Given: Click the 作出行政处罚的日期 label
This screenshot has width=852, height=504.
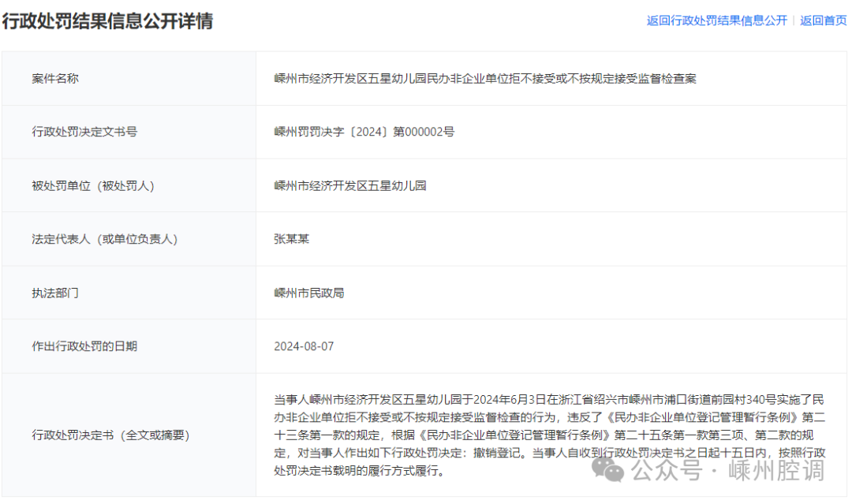Looking at the screenshot, I should [x=84, y=346].
